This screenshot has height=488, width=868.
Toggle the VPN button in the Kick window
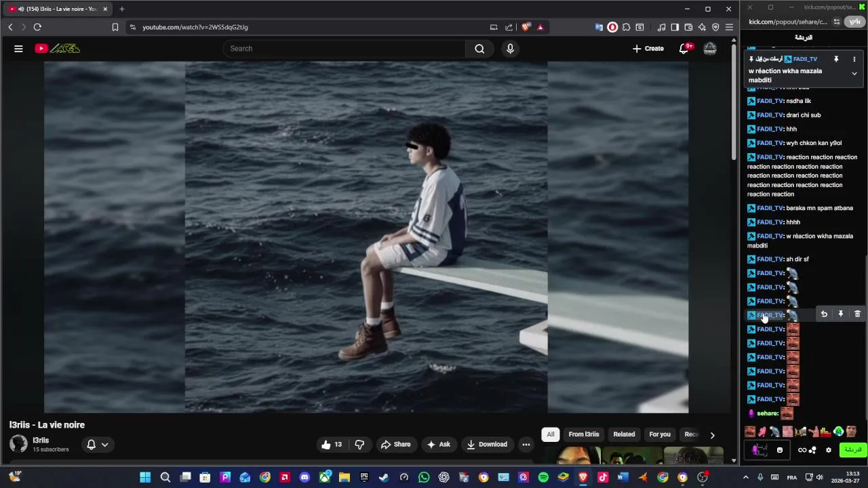pos(854,22)
